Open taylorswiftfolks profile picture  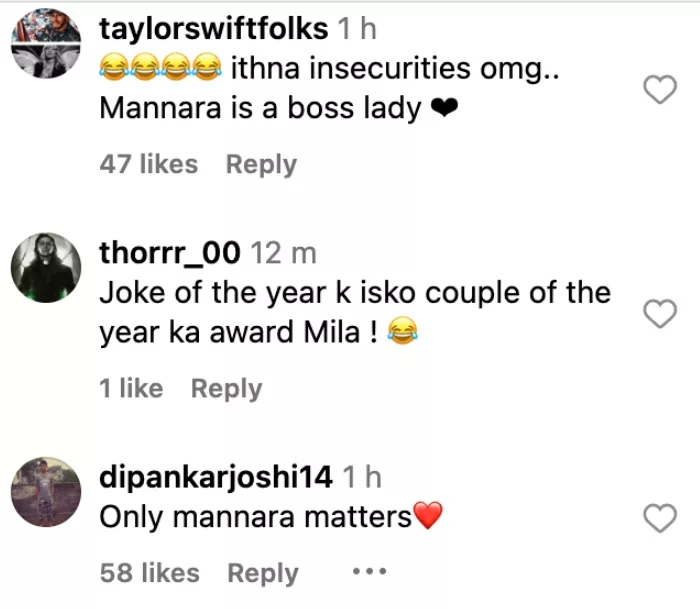coord(45,47)
